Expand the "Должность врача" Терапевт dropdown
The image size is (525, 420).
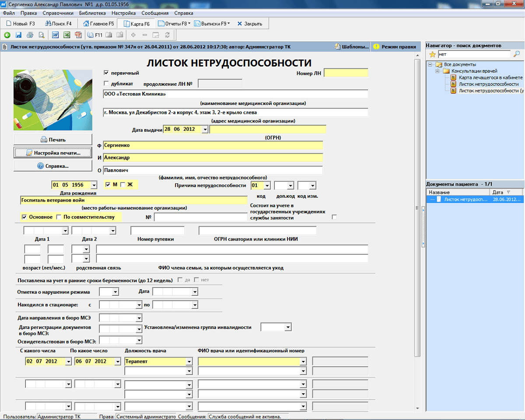pos(189,362)
